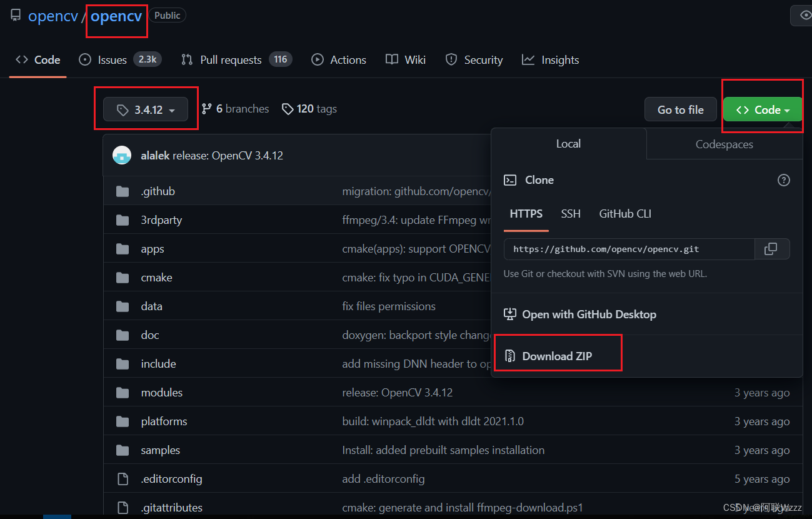Click the tag icon beside 120 tags
Image resolution: width=812 pixels, height=519 pixels.
click(287, 108)
